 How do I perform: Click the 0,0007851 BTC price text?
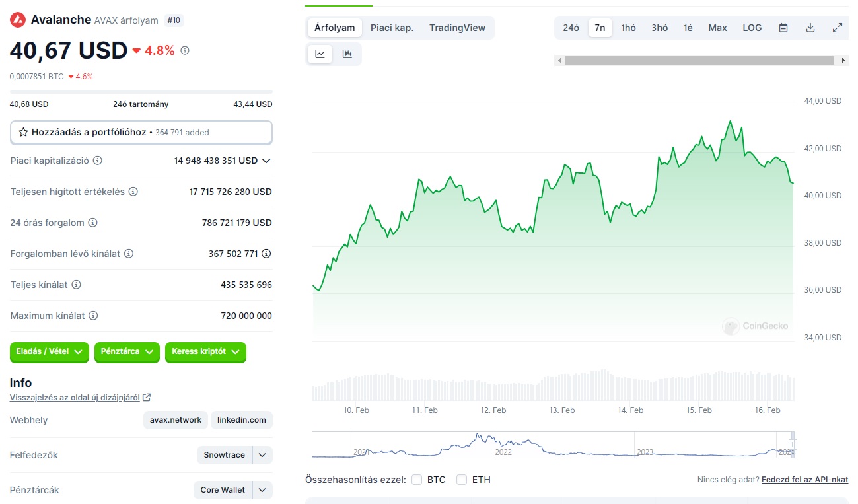click(x=37, y=76)
